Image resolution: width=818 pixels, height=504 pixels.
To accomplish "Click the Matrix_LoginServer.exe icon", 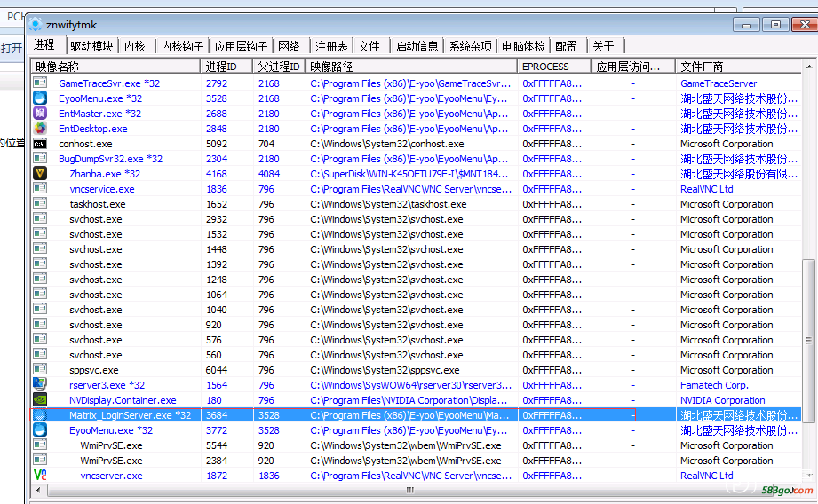I will click(x=40, y=415).
